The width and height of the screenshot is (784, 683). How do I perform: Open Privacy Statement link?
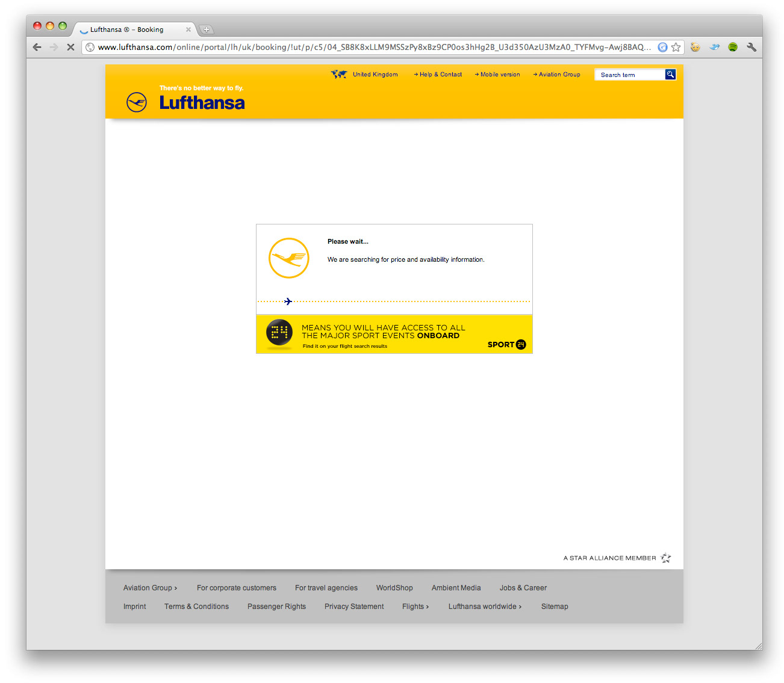pyautogui.click(x=354, y=607)
